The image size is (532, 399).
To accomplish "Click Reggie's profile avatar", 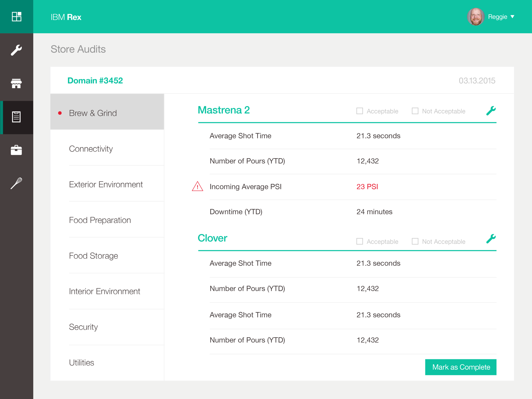I will pos(475,17).
